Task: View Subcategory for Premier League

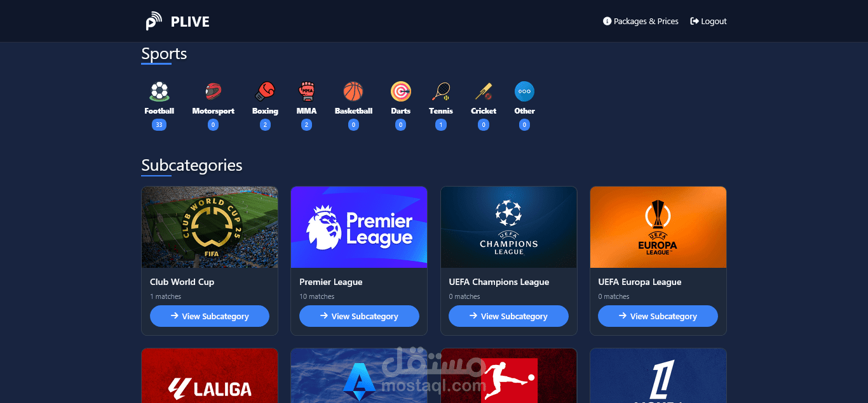Action: 359,316
